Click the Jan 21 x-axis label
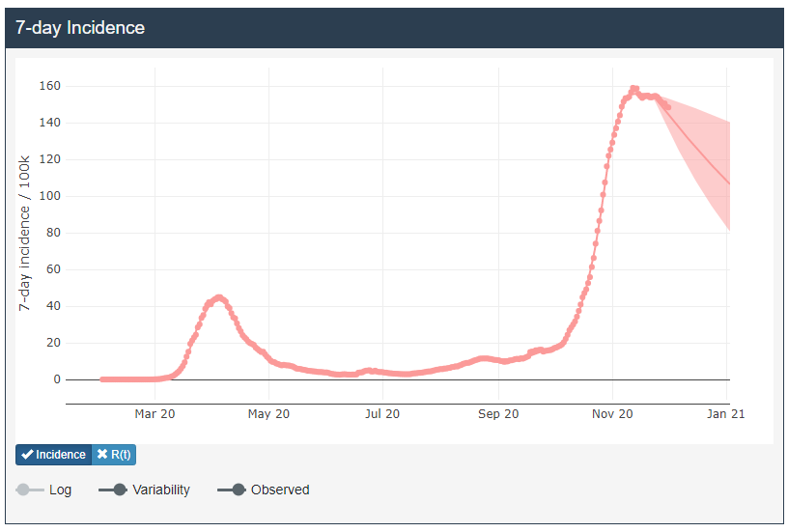Screen dimensions: 788x532 725,414
